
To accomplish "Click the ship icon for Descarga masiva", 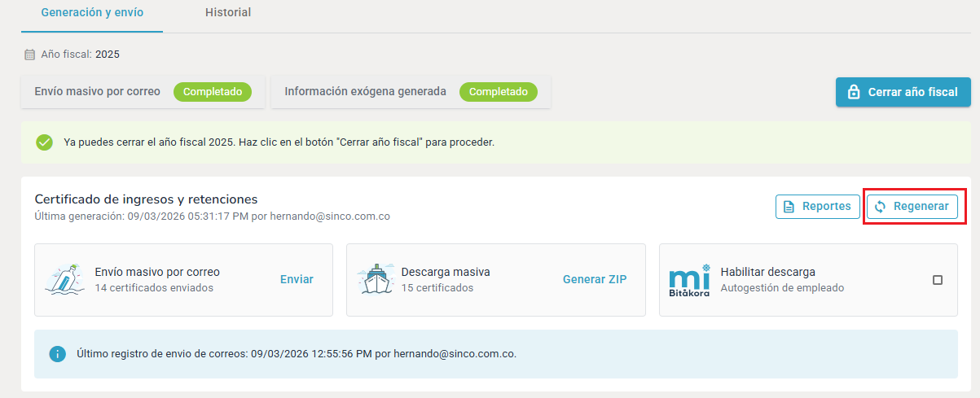I will 376,280.
